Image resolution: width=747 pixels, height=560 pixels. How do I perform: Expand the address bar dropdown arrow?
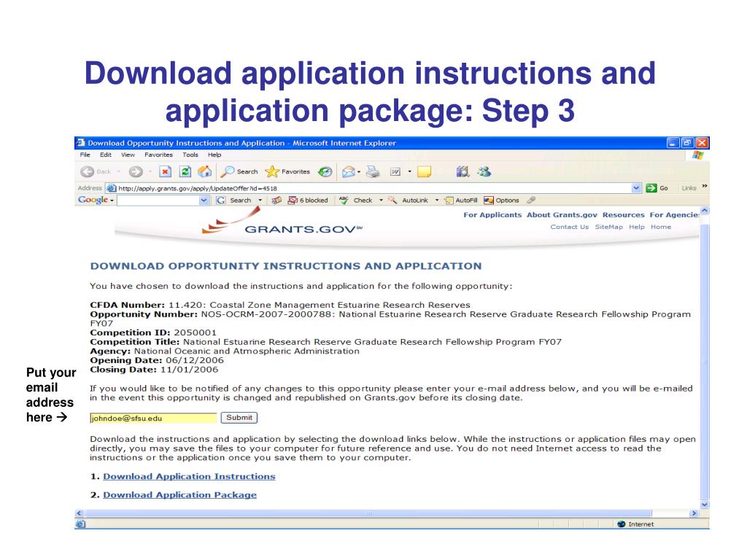636,188
